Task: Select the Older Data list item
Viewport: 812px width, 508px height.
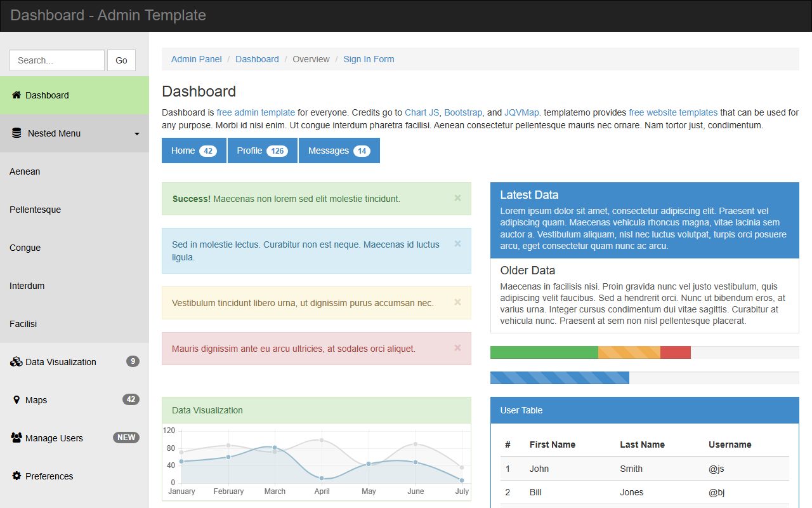Action: pos(645,296)
